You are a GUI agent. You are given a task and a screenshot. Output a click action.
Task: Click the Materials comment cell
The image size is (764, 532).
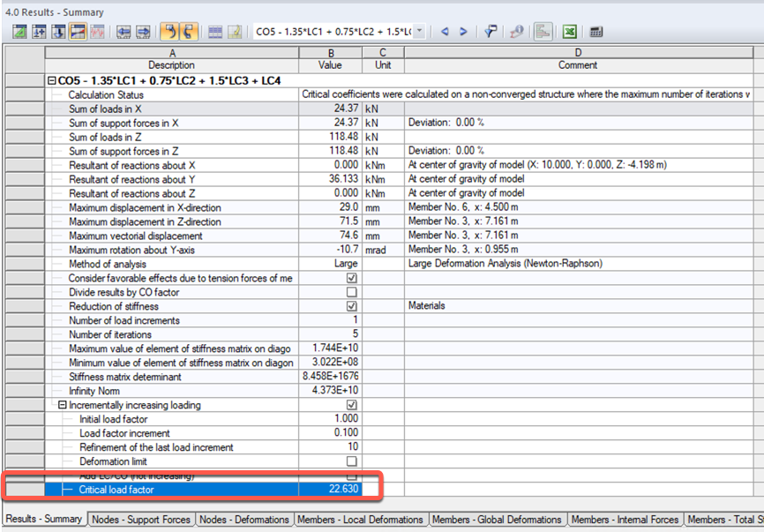point(578,306)
